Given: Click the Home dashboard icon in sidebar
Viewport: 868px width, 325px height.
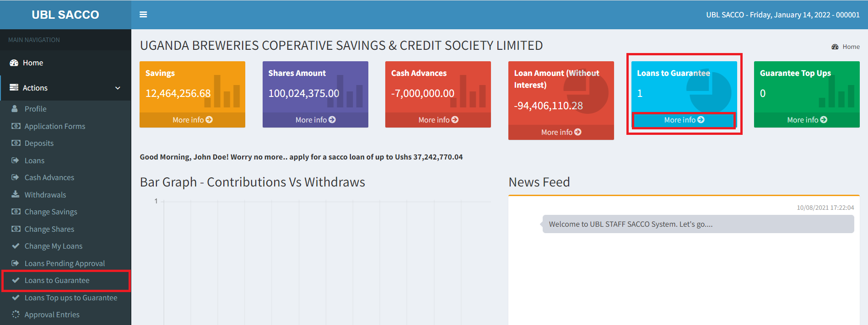Looking at the screenshot, I should point(14,63).
